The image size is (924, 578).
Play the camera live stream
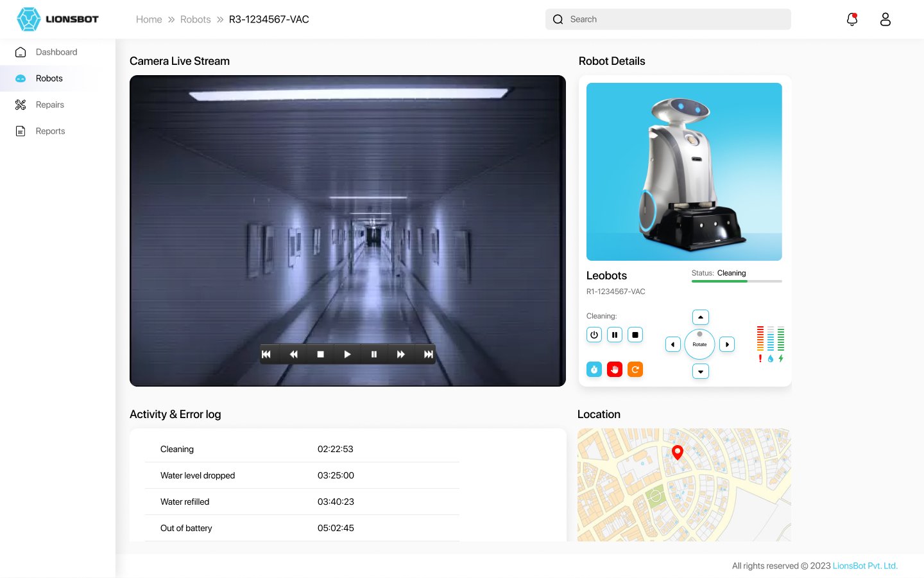tap(347, 354)
